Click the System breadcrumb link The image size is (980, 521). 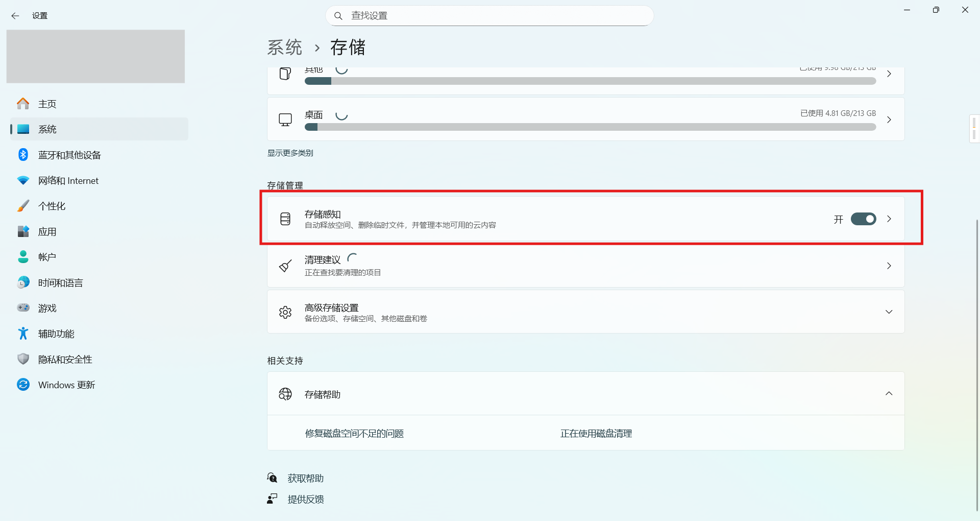tap(285, 47)
